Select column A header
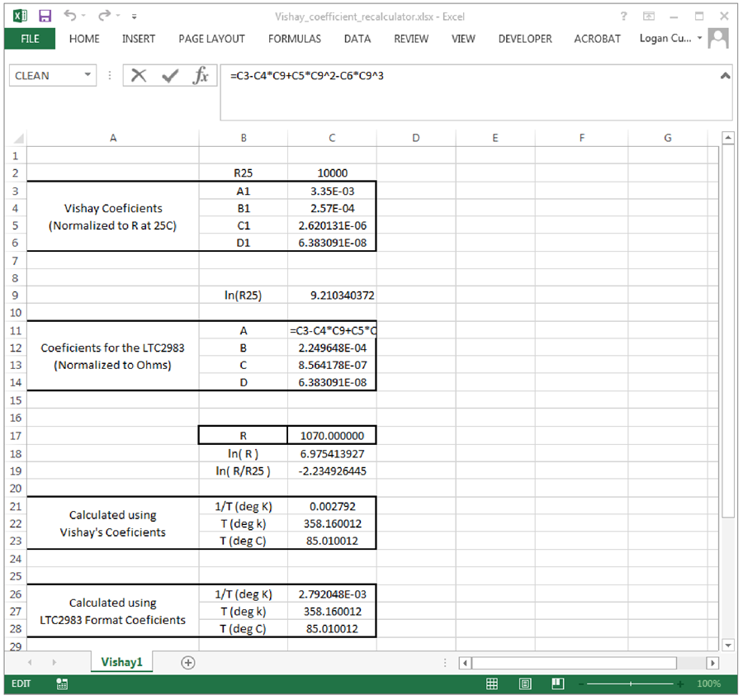Screen dimensions: 743x700 pos(113,138)
